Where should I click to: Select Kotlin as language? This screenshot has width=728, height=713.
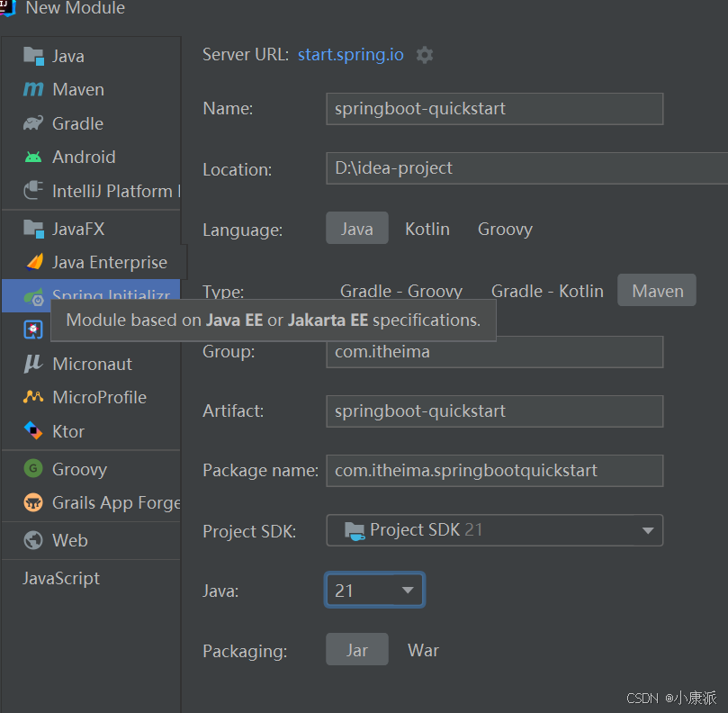[x=427, y=229]
